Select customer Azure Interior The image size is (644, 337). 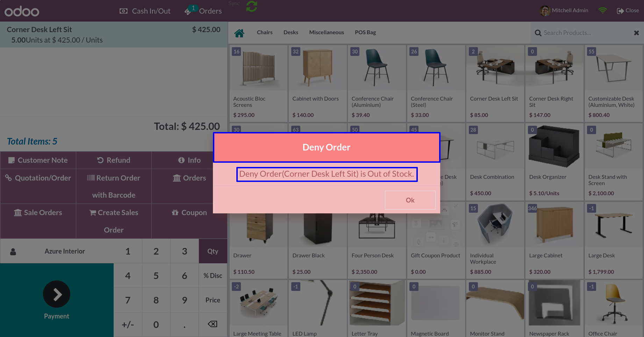click(x=57, y=251)
